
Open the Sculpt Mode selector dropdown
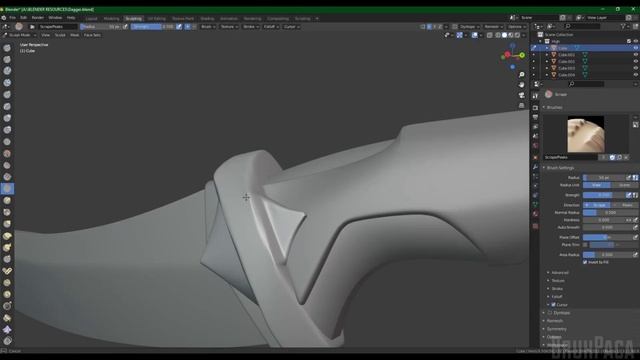click(20, 36)
